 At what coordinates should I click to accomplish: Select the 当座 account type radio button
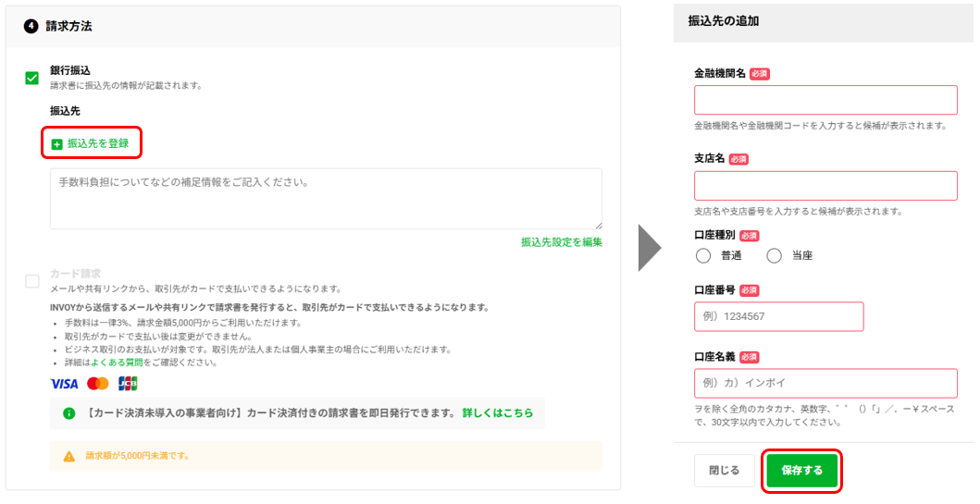774,255
